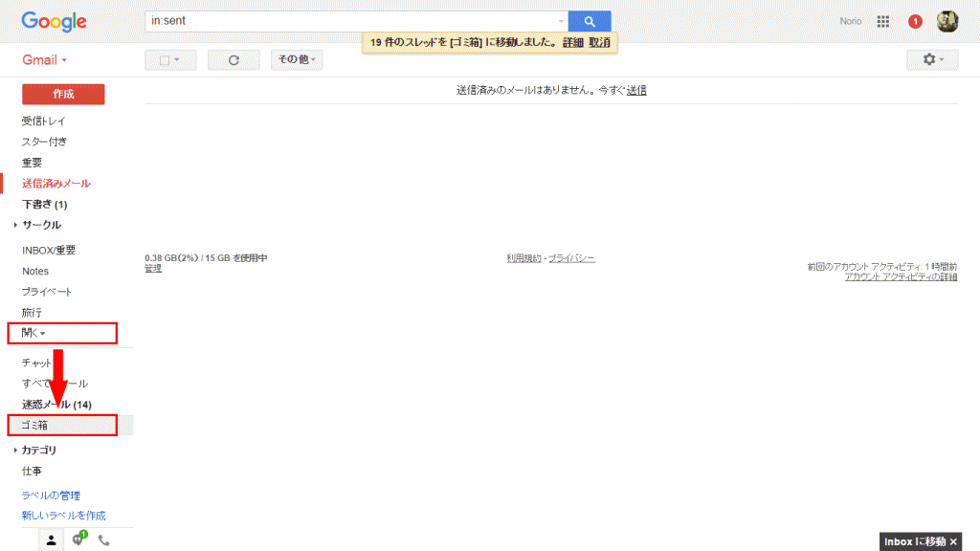Expand the search options dropdown arrow
The image size is (980, 551).
pos(561,21)
